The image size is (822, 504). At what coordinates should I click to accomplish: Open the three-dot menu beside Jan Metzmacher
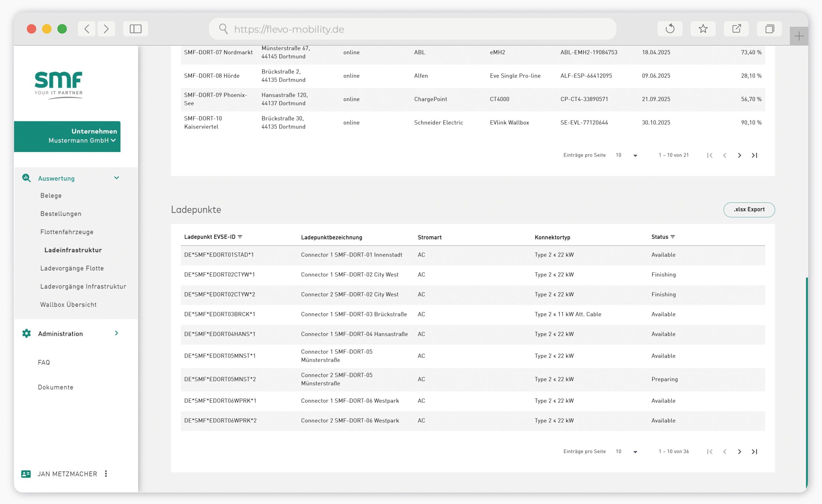pyautogui.click(x=106, y=474)
